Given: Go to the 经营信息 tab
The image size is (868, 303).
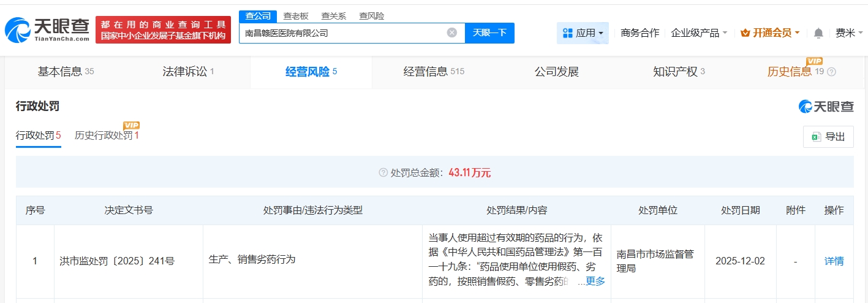Looking at the screenshot, I should pyautogui.click(x=434, y=72).
